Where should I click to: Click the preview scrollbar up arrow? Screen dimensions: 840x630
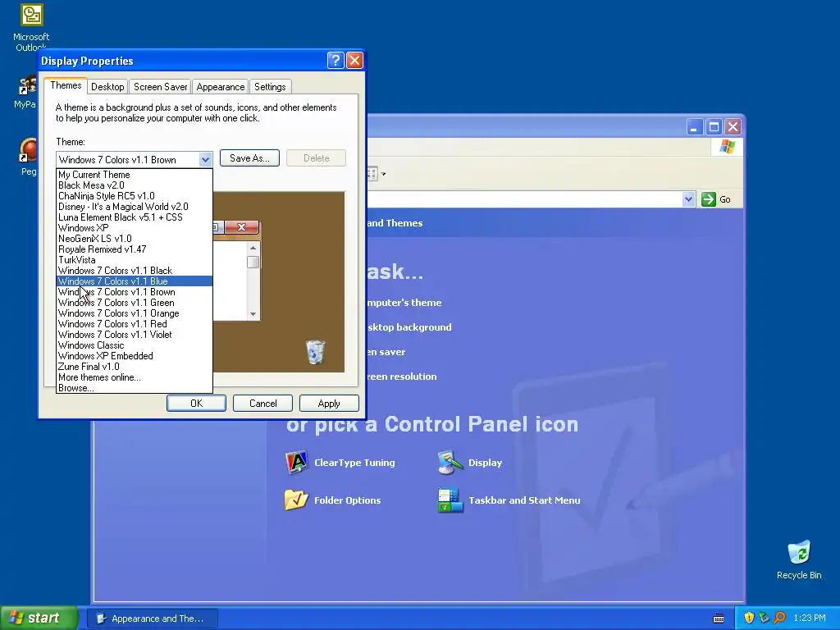click(253, 248)
